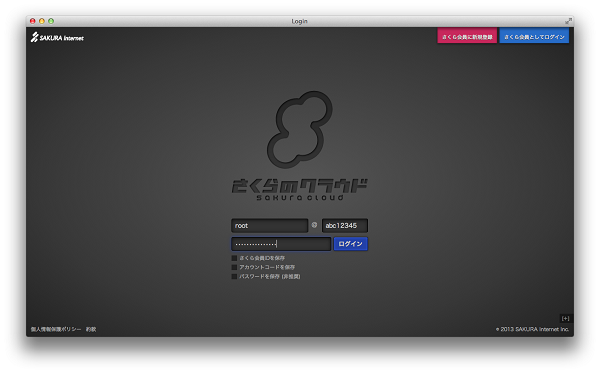The height and width of the screenshot is (373, 600).
Task: Tick the パスワードを保存 (非推奨) checkbox
Action: (234, 277)
